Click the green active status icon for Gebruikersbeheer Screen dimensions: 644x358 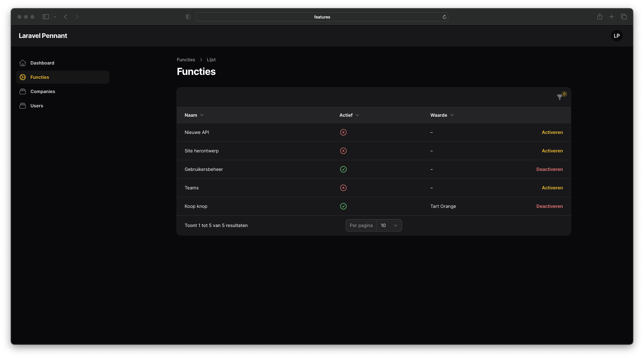pyautogui.click(x=343, y=169)
